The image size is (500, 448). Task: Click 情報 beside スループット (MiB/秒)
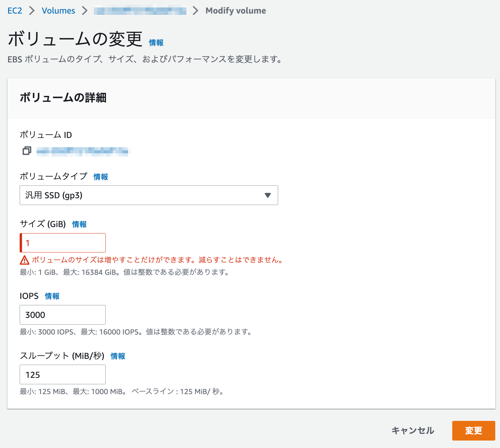[118, 356]
